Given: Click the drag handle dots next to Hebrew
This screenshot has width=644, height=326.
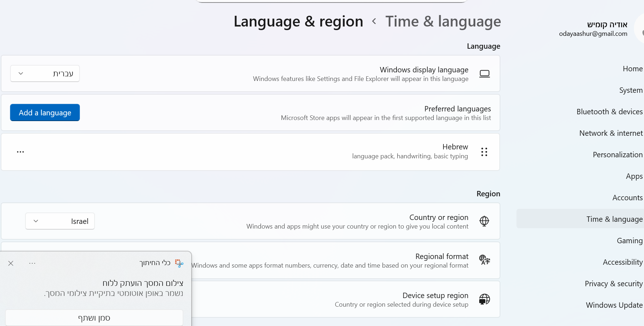Looking at the screenshot, I should (x=484, y=152).
